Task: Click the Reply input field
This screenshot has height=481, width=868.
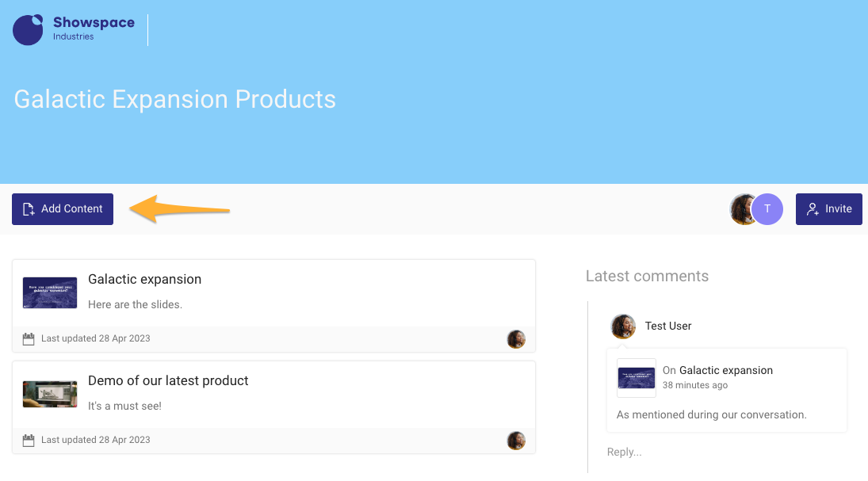Action: (x=713, y=452)
